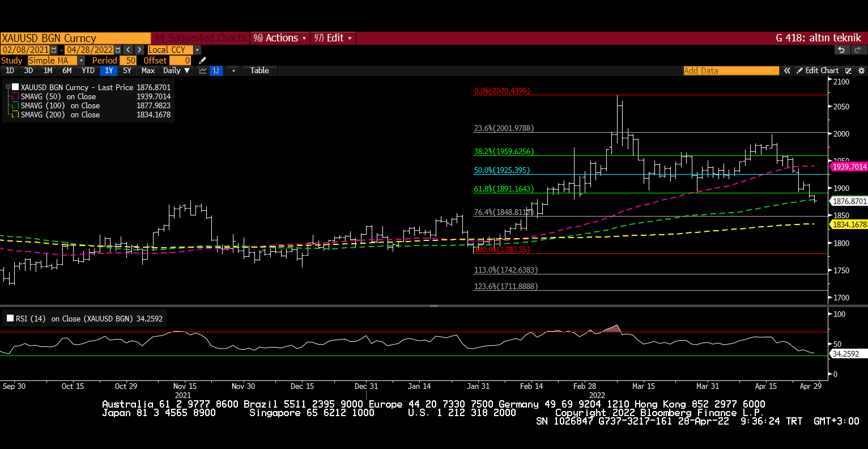Select the 3D range tab
Screen dimensions: 868x449
tap(28, 70)
